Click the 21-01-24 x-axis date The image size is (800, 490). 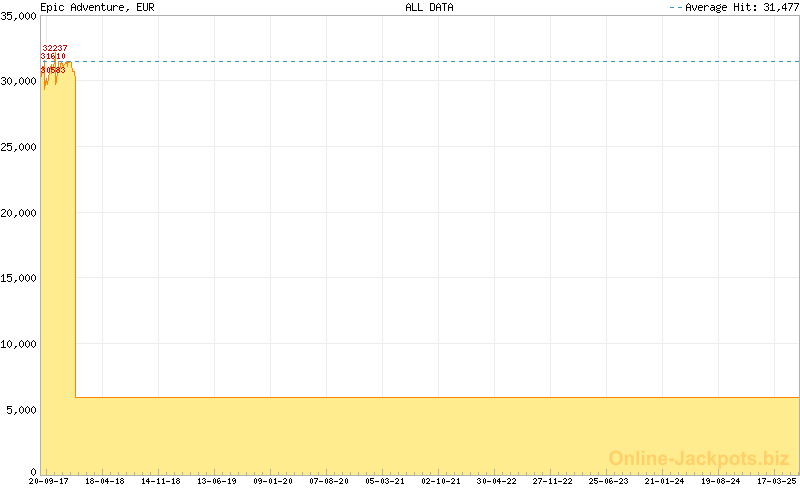[665, 481]
